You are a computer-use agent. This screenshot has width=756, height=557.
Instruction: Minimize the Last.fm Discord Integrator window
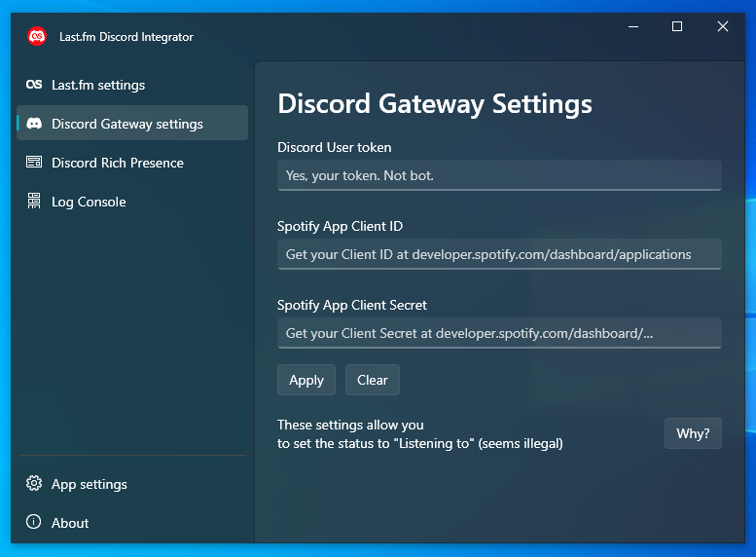pos(633,26)
